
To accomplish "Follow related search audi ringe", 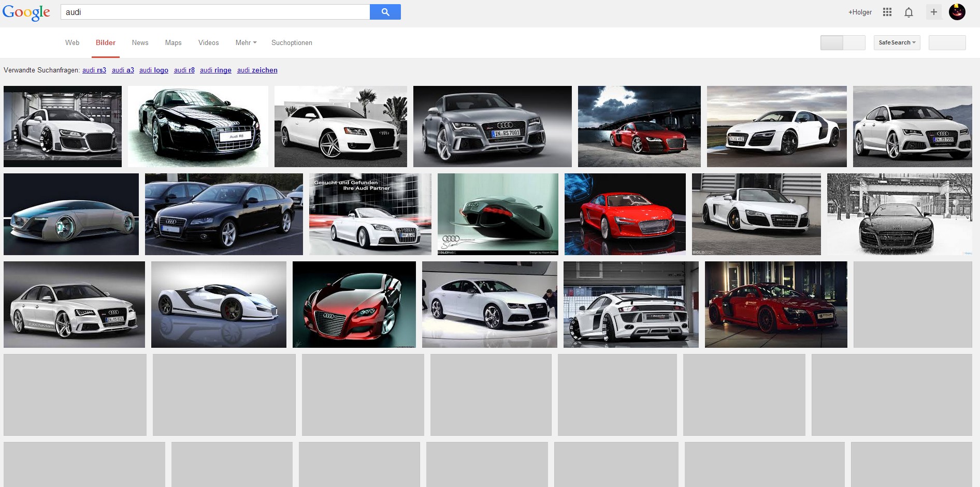I will coord(215,70).
